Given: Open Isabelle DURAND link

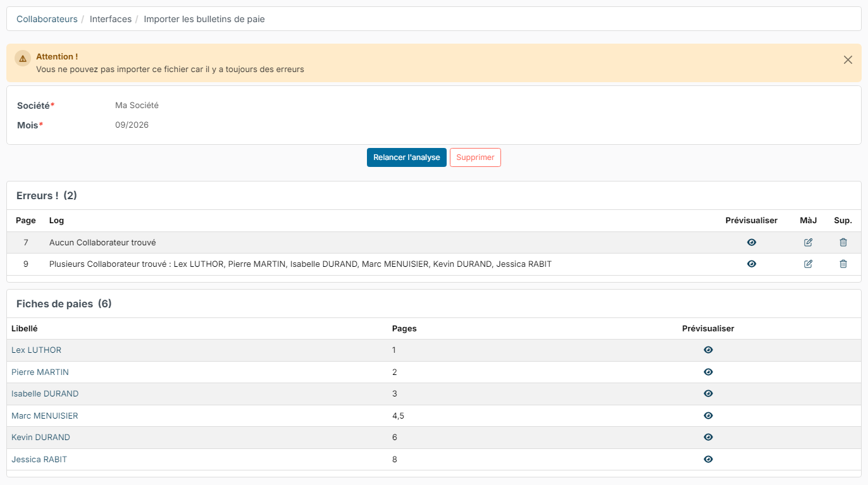Looking at the screenshot, I should tap(45, 393).
